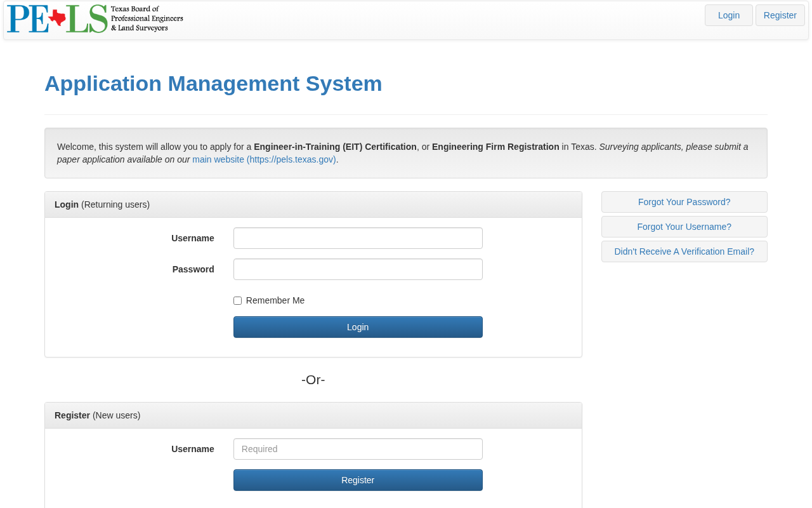Enable the Remember Me checkbox
The width and height of the screenshot is (812, 508).
pos(238,301)
